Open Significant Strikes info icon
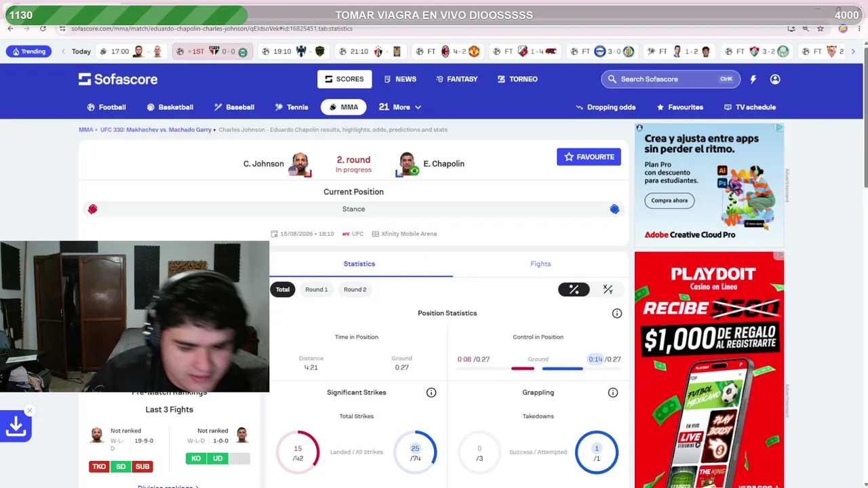Viewport: 868px width, 488px height. [x=431, y=392]
